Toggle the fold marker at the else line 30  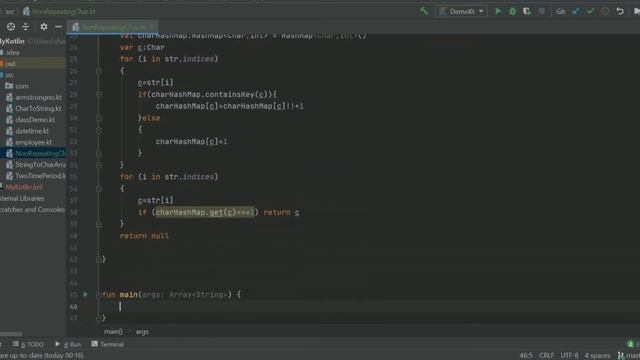[x=99, y=118]
